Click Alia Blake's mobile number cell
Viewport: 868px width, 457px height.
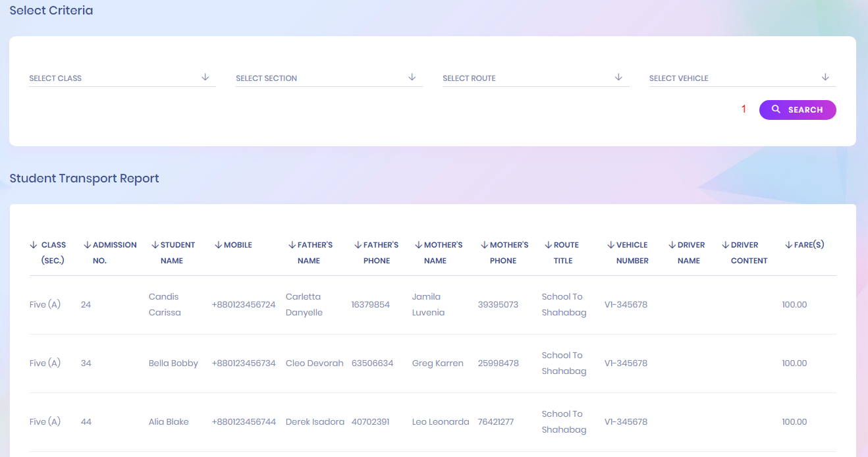pos(244,422)
